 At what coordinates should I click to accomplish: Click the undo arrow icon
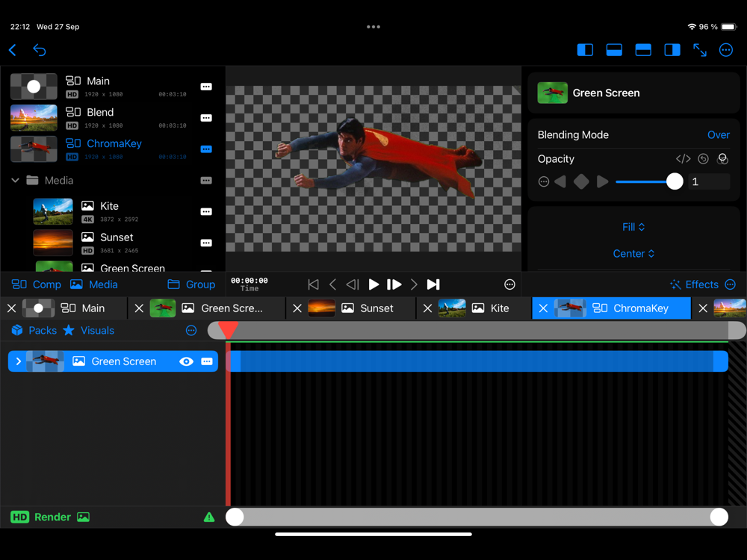pos(40,50)
